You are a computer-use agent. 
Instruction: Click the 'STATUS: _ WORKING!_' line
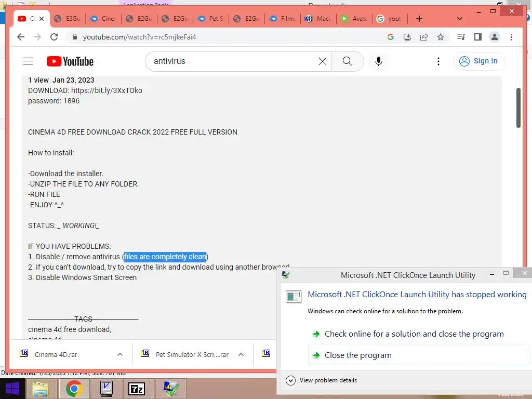[x=63, y=225]
